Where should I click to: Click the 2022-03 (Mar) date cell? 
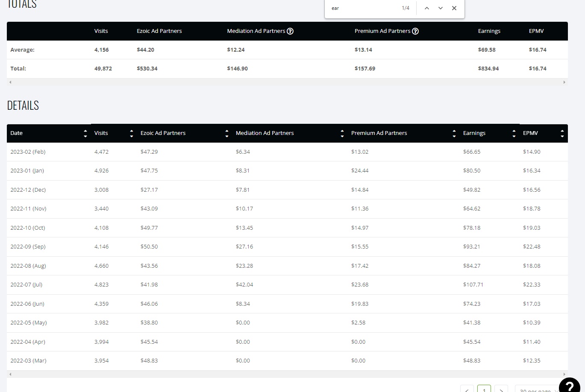28,360
